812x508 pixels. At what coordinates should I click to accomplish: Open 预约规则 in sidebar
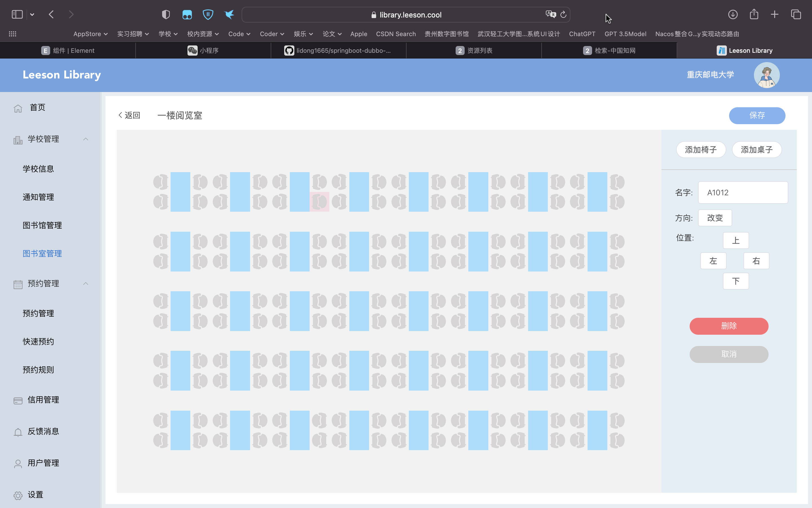coord(38,370)
